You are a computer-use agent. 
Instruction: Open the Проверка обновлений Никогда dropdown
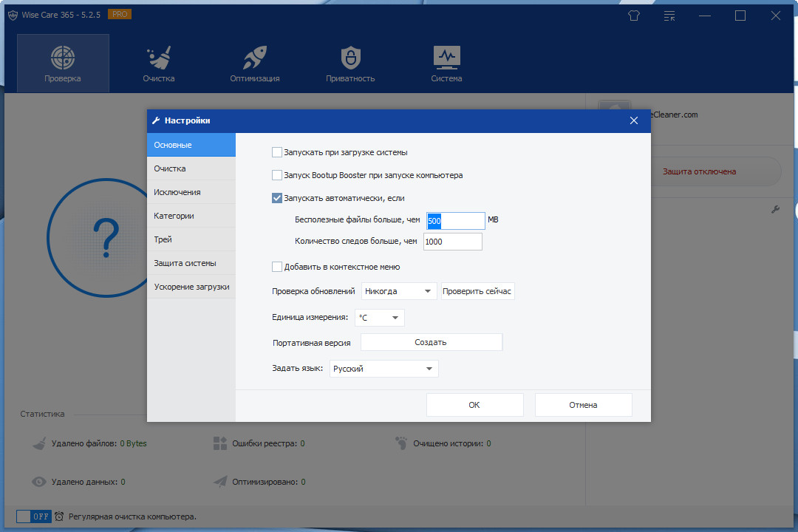click(x=399, y=291)
